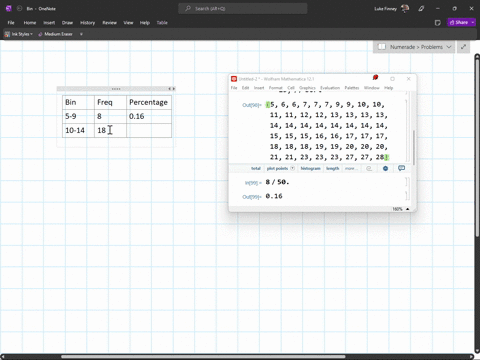
Task: Open the Mathematica Help menu
Action: click(389, 88)
